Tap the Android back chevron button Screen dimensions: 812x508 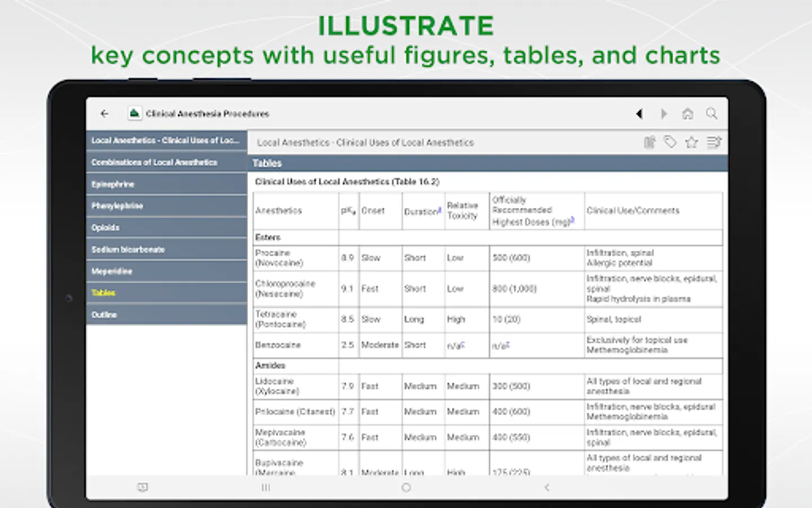click(546, 487)
